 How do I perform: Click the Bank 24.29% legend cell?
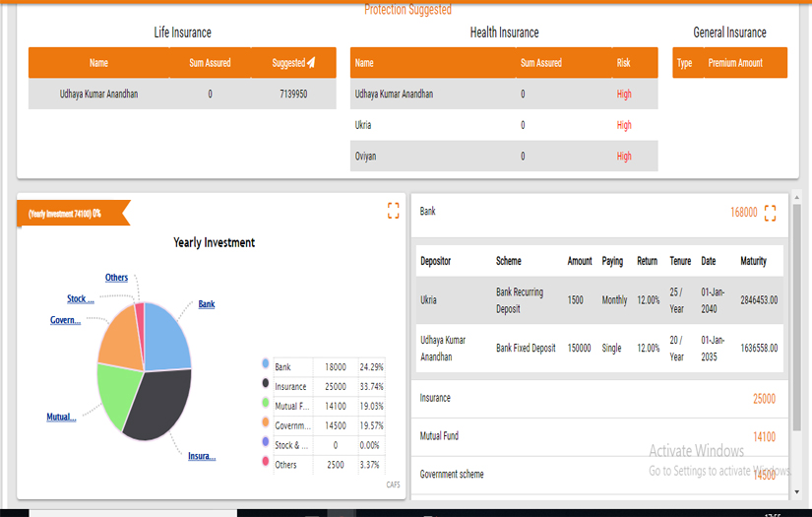[x=371, y=367]
